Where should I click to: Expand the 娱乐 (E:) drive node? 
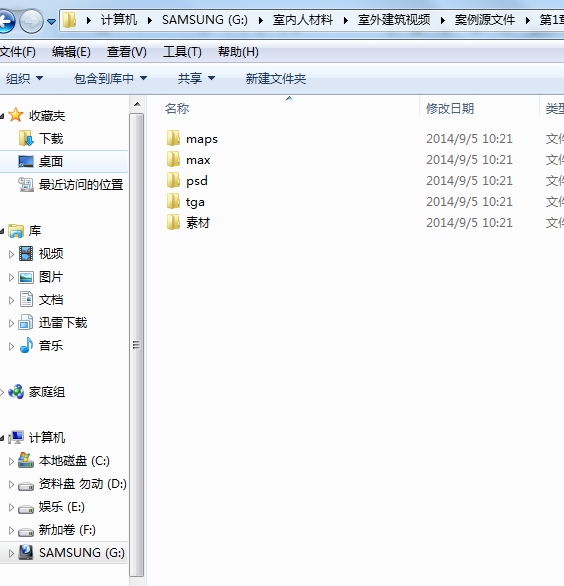11,507
